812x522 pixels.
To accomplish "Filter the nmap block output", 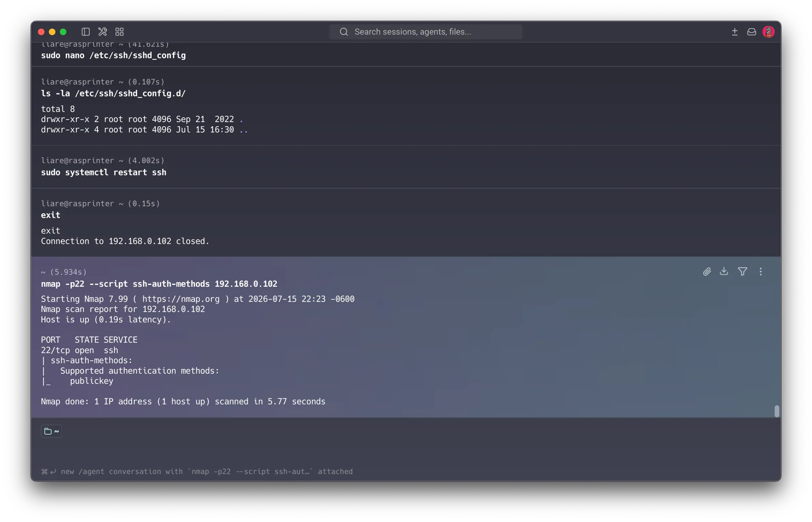I will (x=742, y=272).
